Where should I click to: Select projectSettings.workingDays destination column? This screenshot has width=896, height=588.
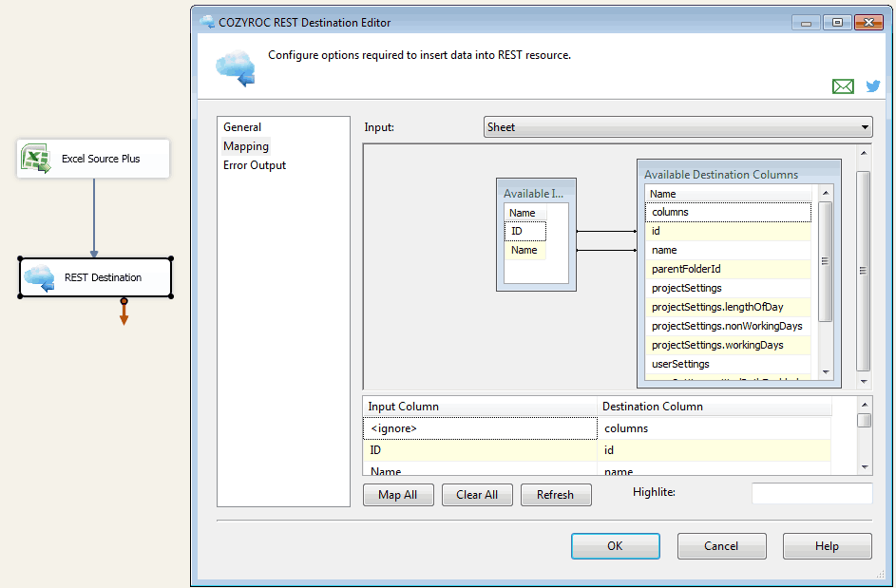coord(728,345)
